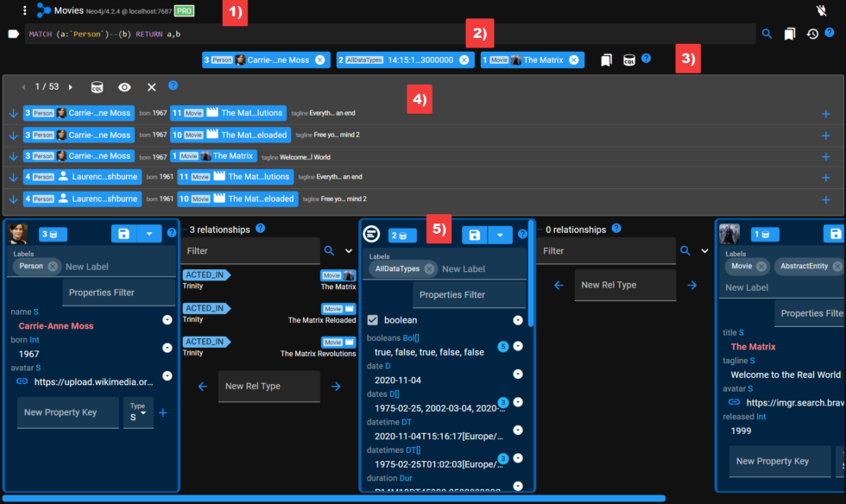Image resolution: width=846 pixels, height=504 pixels.
Task: Remove AllDataTypes chip from stash
Action: coord(464,60)
